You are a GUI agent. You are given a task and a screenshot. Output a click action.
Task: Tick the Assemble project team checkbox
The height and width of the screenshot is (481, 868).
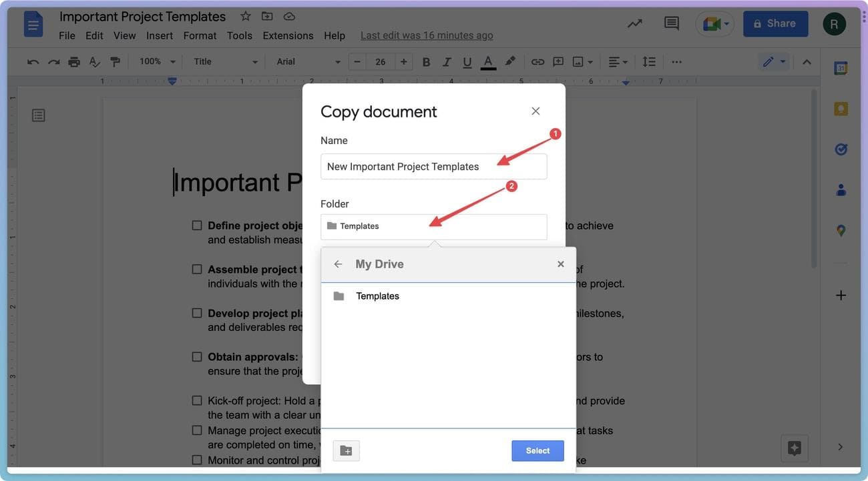coord(197,270)
